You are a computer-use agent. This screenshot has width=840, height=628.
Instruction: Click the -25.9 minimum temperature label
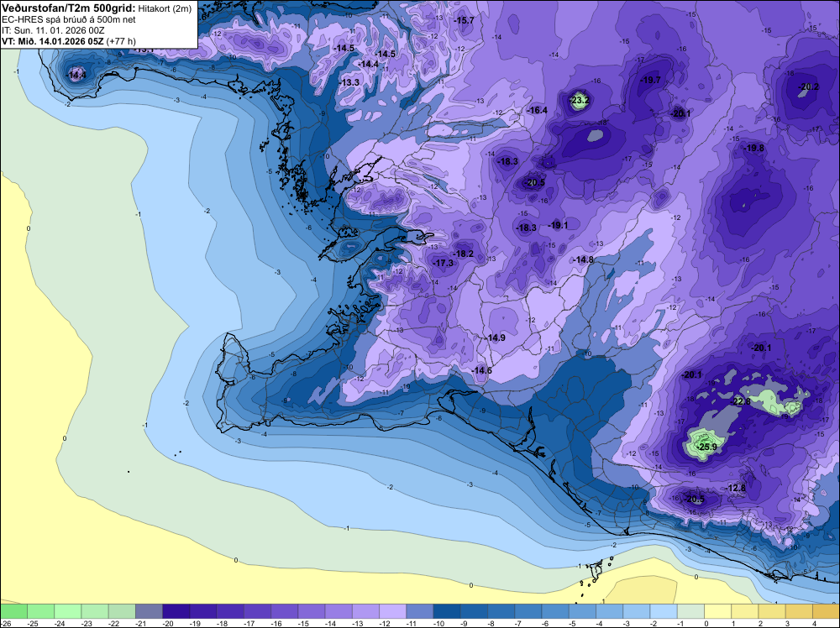pyautogui.click(x=706, y=447)
